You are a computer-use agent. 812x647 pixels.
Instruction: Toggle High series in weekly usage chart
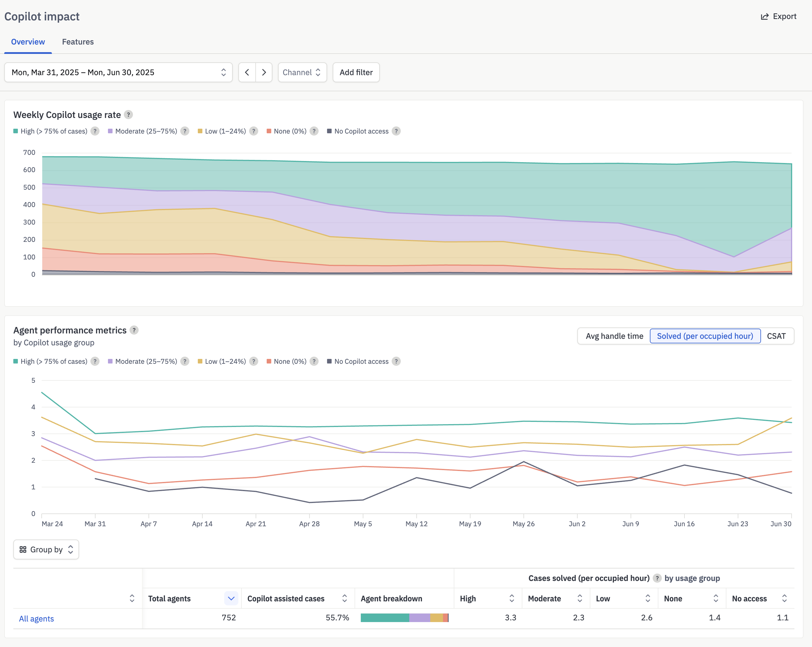coord(50,131)
